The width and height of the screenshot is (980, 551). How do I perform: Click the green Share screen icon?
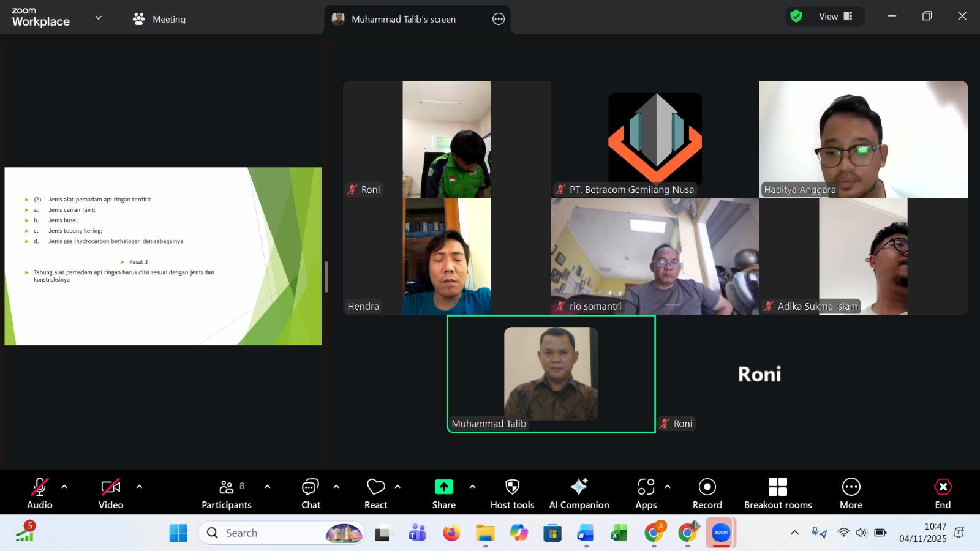443,487
